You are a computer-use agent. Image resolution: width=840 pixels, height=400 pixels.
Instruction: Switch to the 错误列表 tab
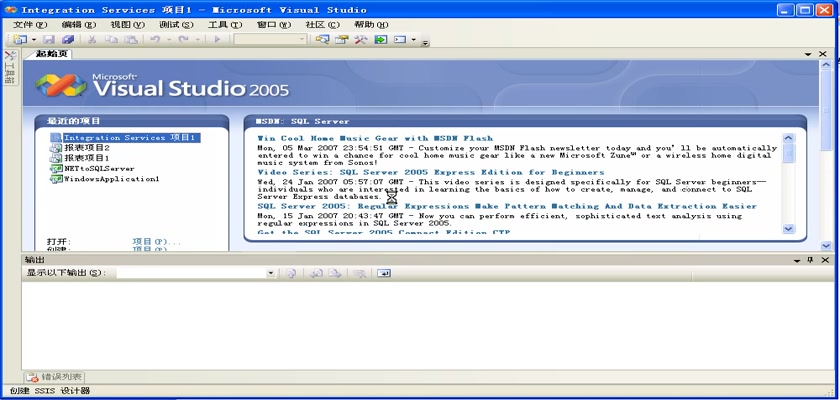[x=54, y=377]
